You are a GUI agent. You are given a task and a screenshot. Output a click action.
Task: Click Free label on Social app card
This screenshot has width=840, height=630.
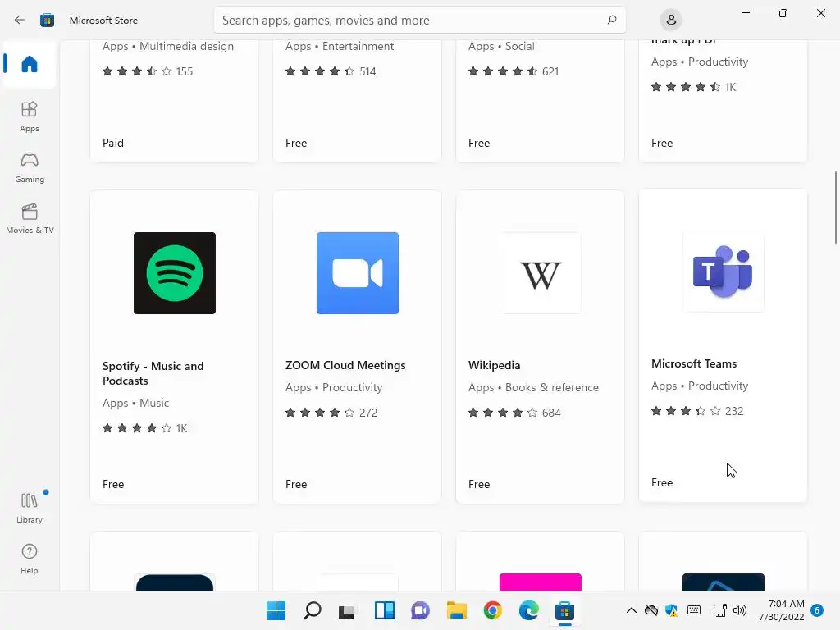479,143
